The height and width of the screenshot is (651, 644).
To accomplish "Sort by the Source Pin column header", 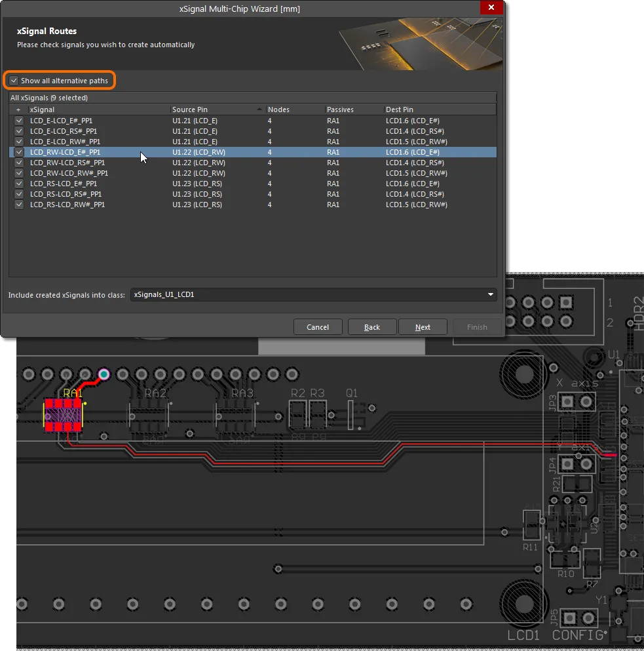I will [218, 109].
